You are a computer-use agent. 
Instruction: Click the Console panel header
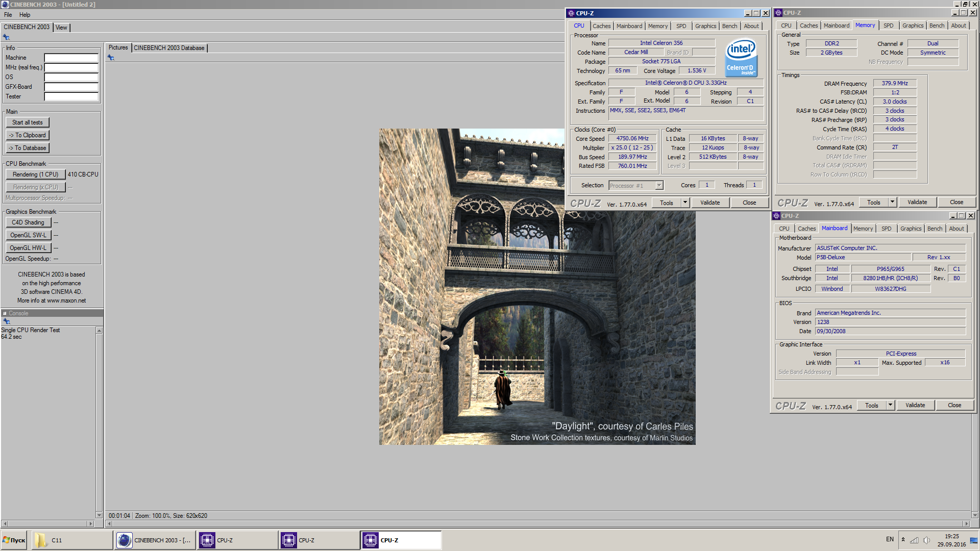[52, 313]
